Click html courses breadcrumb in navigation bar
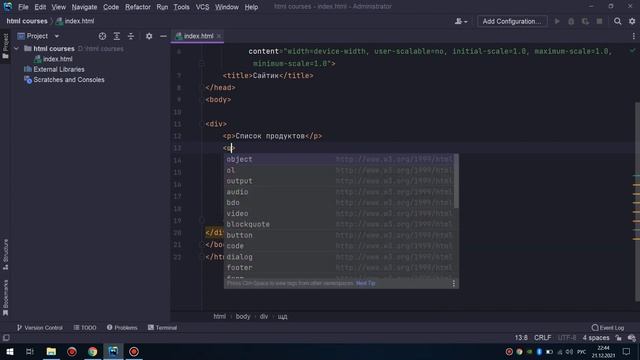Screen dimensions: 640x360 (27, 21)
